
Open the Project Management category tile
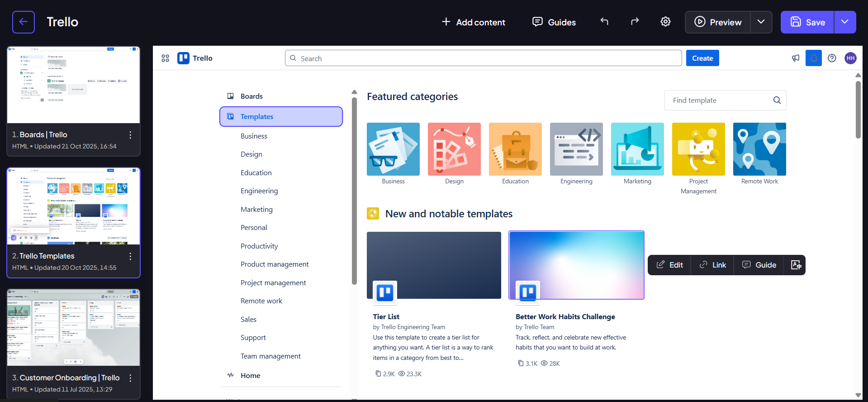coord(698,149)
